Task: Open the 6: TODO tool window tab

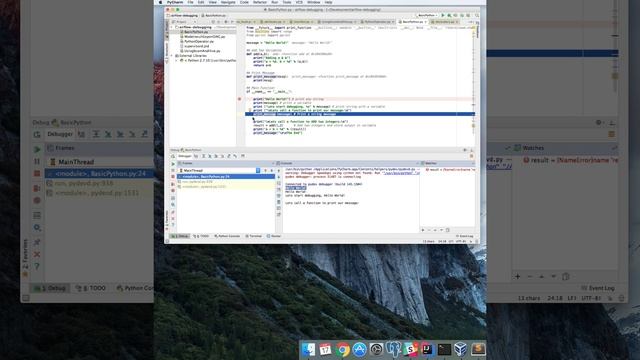Action: tap(201, 236)
